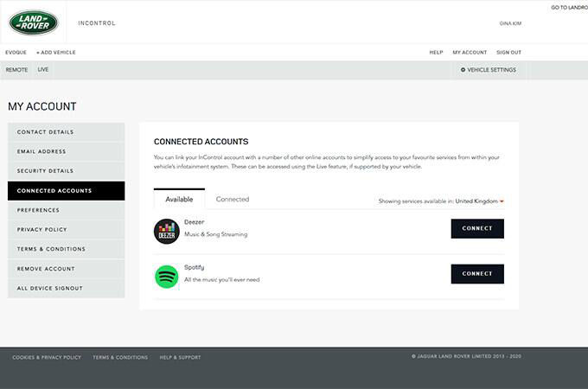The height and width of the screenshot is (389, 588).
Task: Connect the Deezer account
Action: coord(477,228)
